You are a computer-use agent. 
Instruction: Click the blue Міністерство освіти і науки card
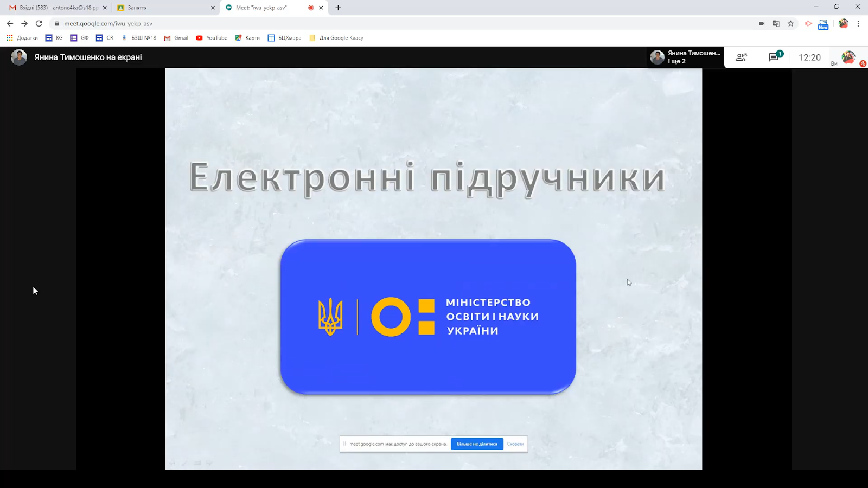click(x=428, y=317)
